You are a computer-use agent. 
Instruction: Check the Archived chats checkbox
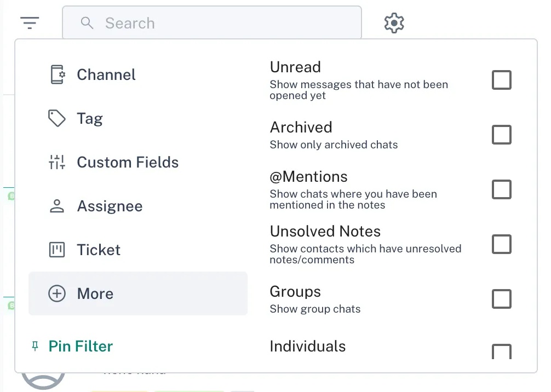click(501, 135)
